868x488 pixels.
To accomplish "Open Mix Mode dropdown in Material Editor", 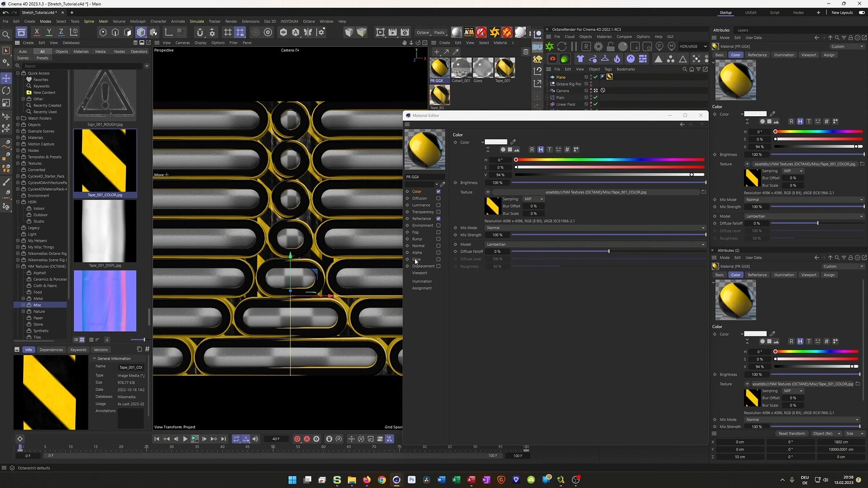I will point(595,228).
